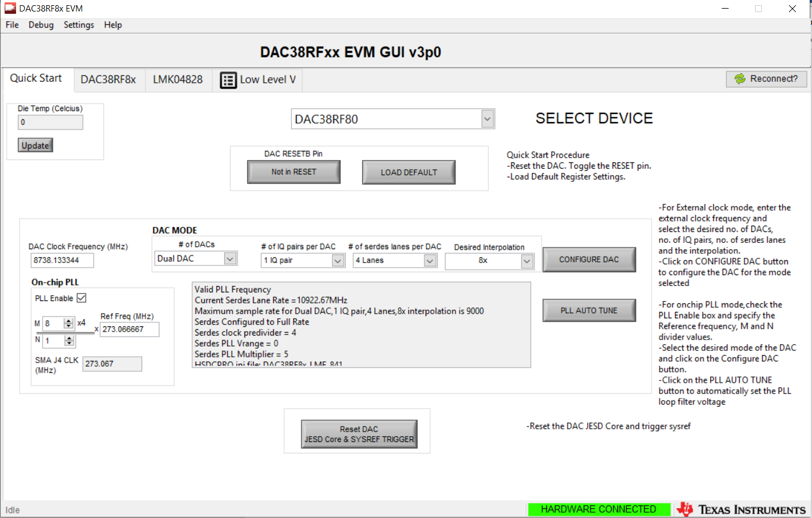
Task: Click the Reconnect? button
Action: coord(767,79)
